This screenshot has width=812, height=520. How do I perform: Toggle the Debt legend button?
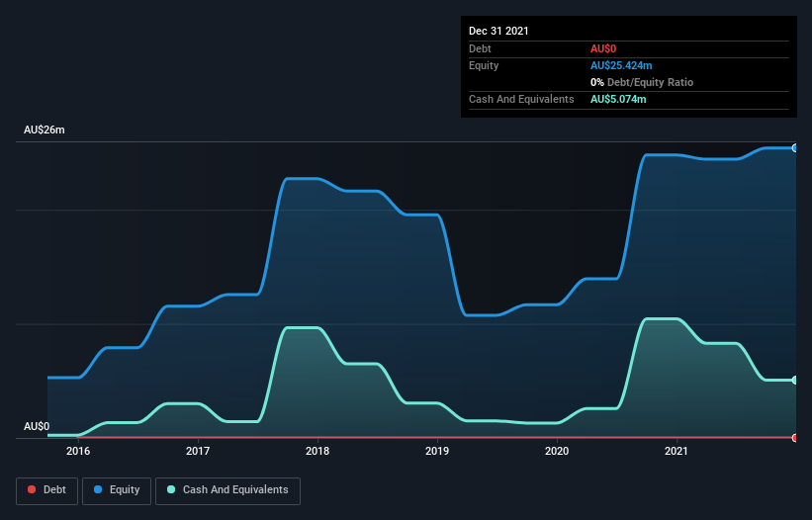(x=46, y=490)
